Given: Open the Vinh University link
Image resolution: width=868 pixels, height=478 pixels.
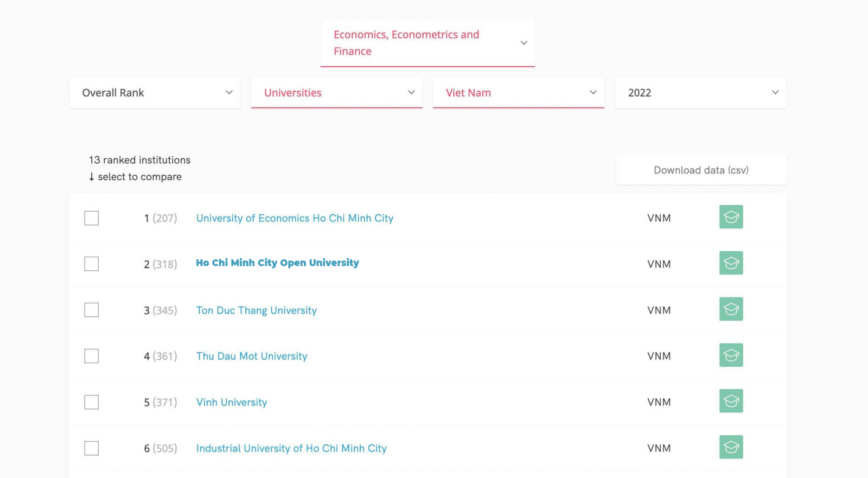Looking at the screenshot, I should tap(232, 403).
